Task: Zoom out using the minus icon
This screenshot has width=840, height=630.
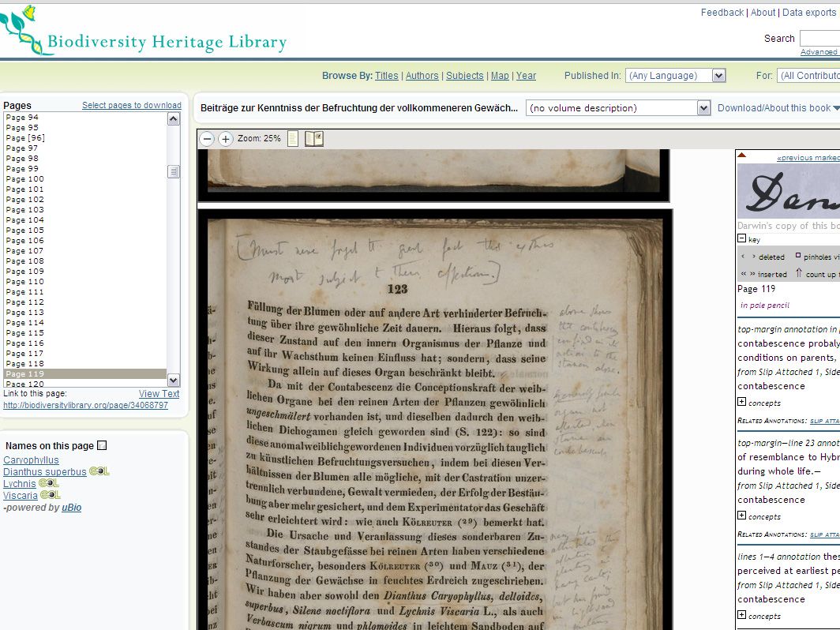Action: (x=207, y=138)
